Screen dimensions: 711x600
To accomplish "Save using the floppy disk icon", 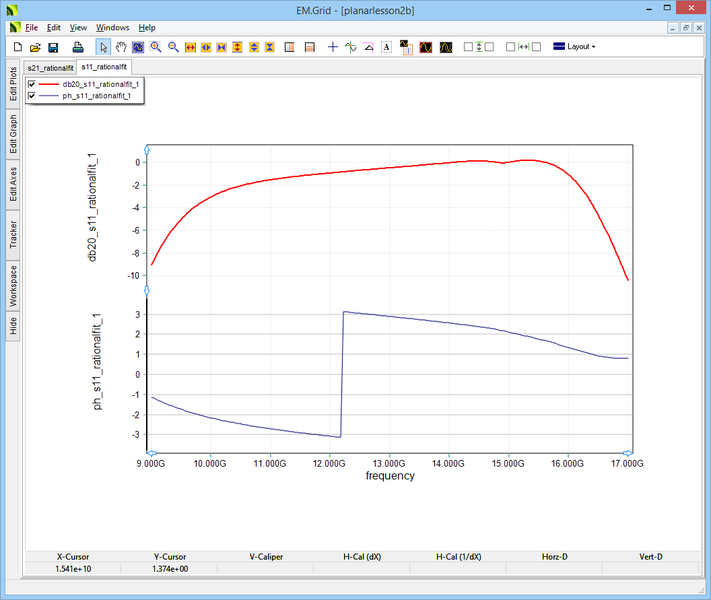I will click(53, 47).
